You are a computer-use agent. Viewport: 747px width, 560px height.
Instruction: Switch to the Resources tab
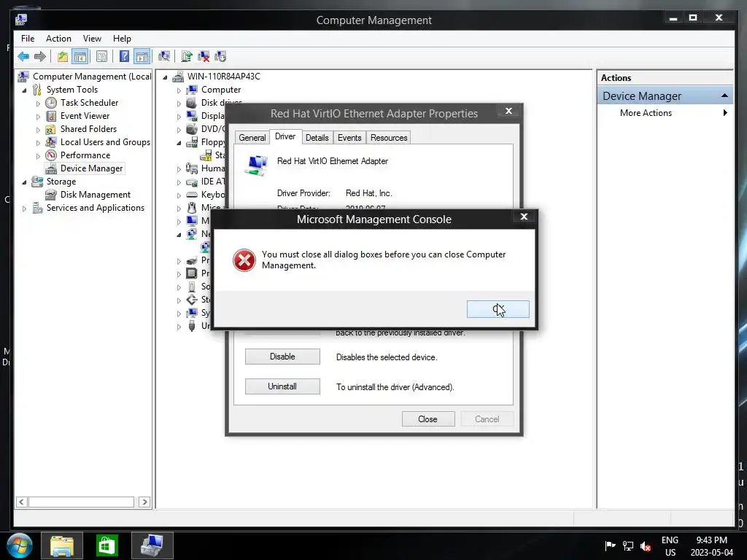click(389, 138)
